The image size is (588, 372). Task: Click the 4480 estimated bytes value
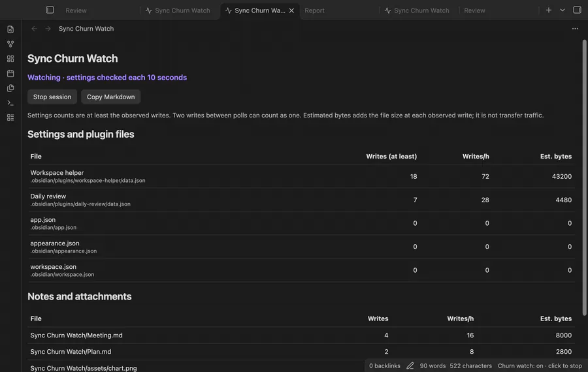tap(563, 200)
